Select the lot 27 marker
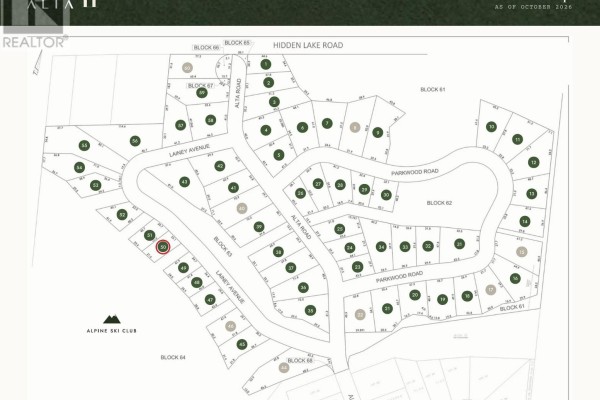600x400 pixels. click(x=318, y=184)
